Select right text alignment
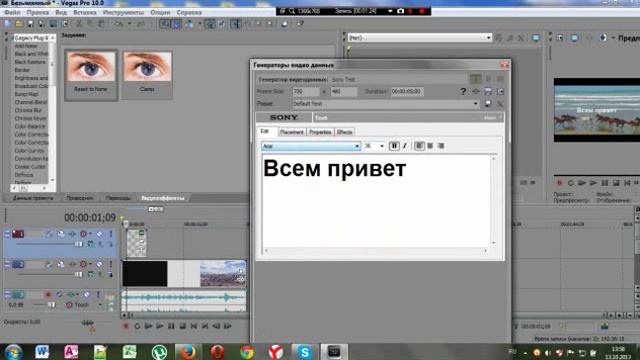Viewport: 640px width, 360px height. pos(441,146)
